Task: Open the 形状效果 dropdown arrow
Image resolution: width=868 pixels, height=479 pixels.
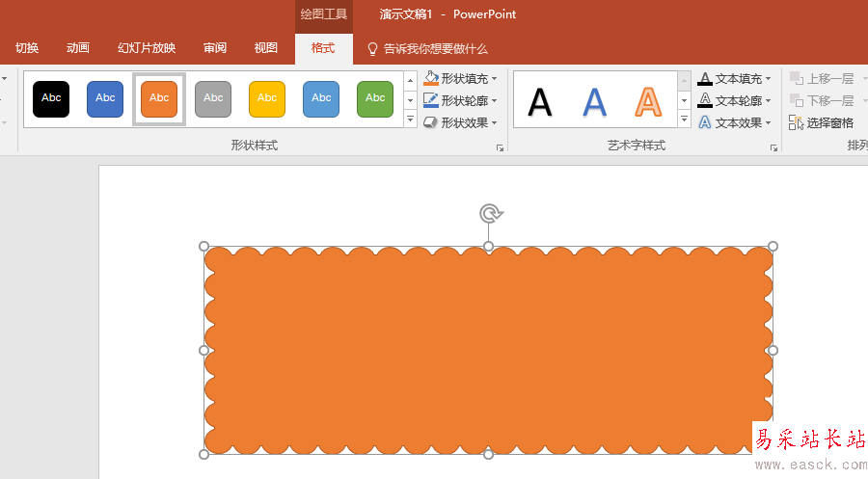Action: 494,122
